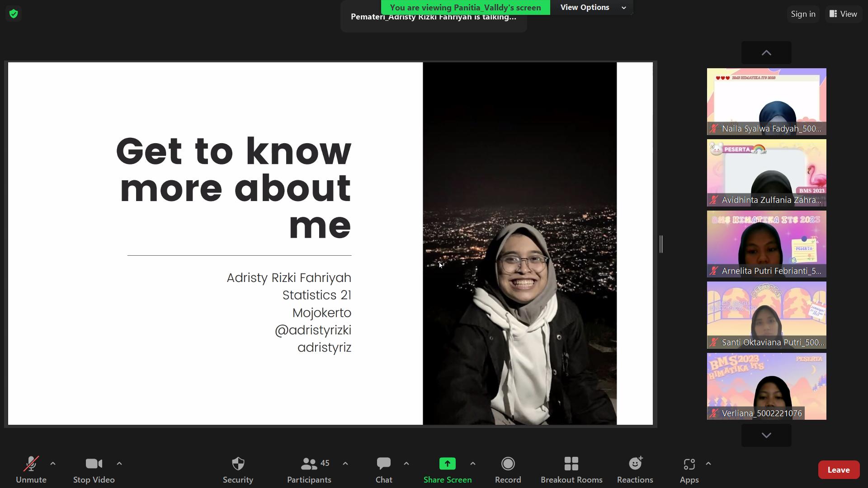Open the Security shield icon
This screenshot has width=868, height=488.
click(x=238, y=464)
